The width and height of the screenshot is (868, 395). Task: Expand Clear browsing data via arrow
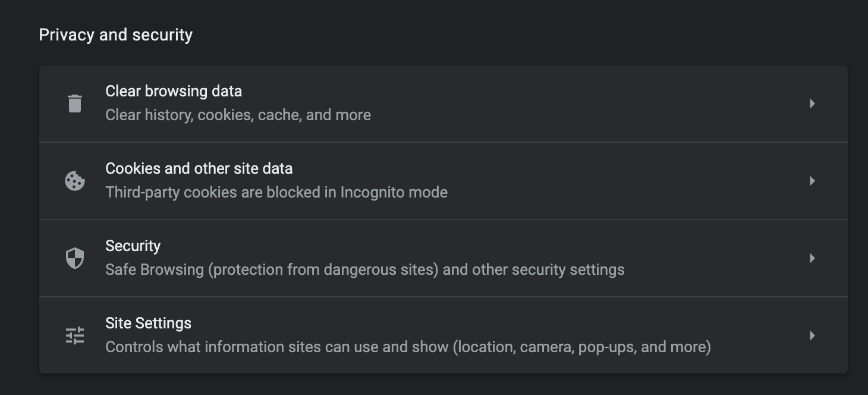pos(812,104)
